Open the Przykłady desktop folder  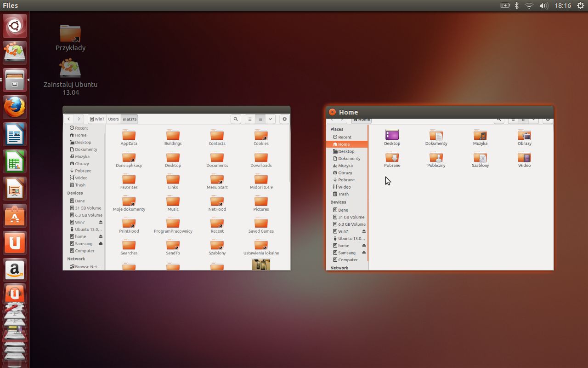[x=70, y=38]
